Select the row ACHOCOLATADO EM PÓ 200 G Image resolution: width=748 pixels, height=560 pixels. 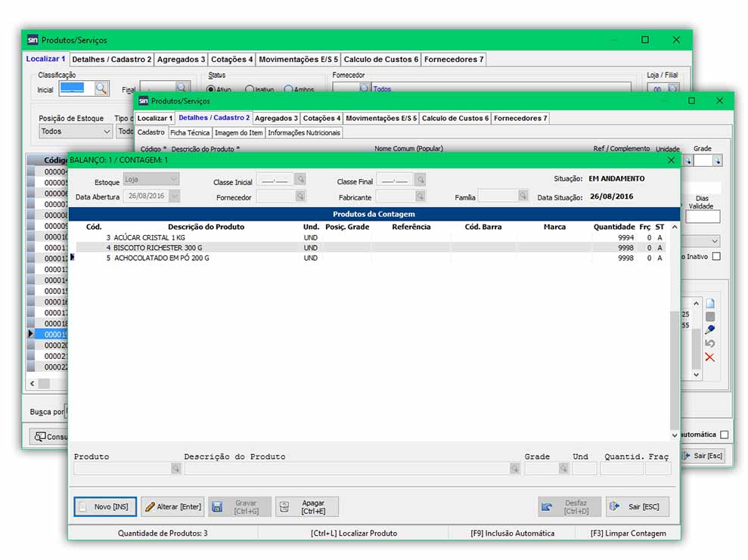click(370, 258)
